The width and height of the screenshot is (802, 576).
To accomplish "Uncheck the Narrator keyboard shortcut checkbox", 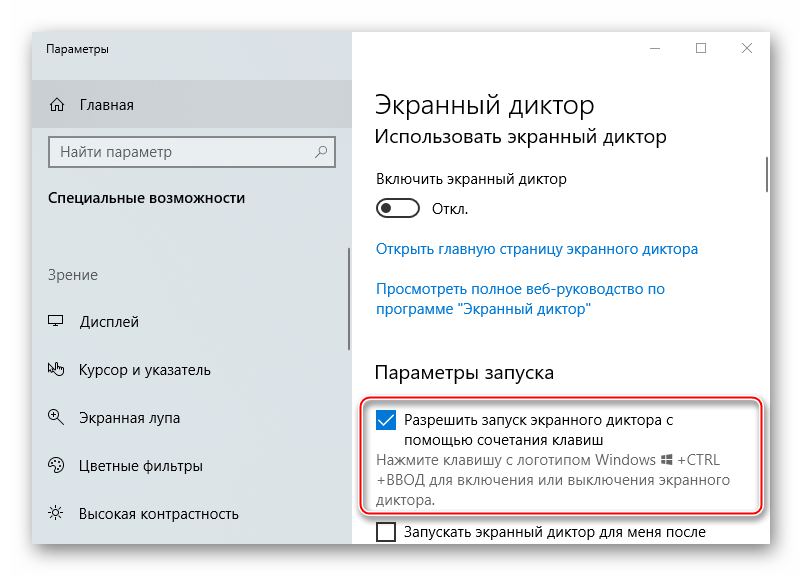I will click(386, 421).
